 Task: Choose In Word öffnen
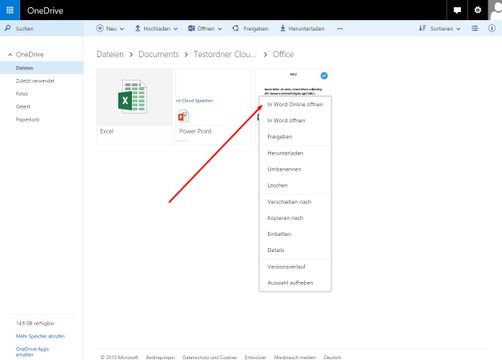(295, 120)
